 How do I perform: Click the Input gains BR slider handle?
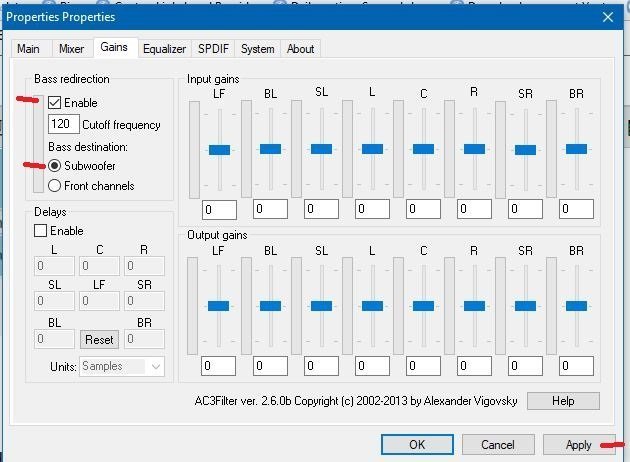point(577,149)
